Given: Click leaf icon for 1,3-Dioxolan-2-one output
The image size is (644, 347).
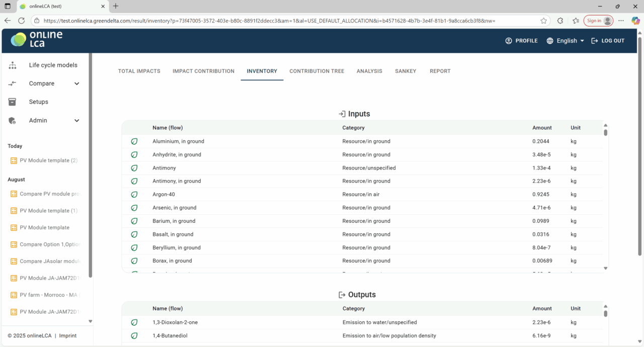Looking at the screenshot, I should tap(134, 322).
